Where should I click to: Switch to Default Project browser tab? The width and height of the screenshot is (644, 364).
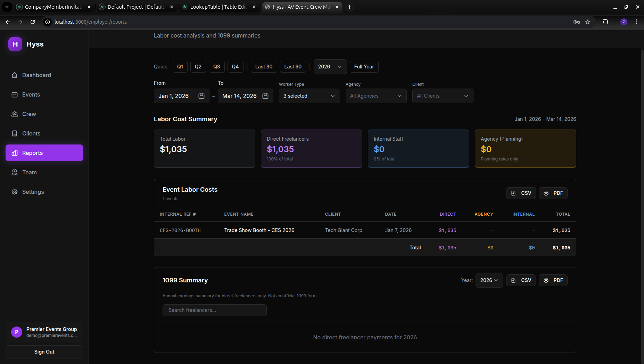click(x=136, y=7)
